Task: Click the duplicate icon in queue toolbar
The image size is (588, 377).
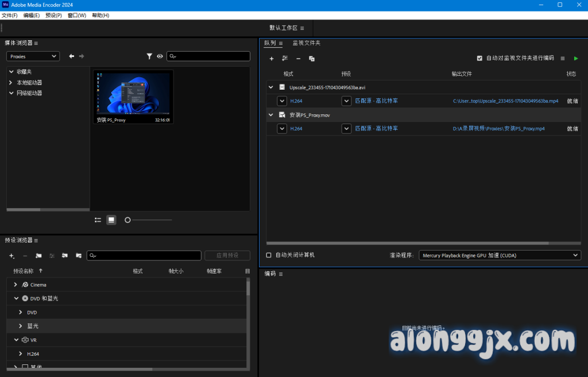Action: (312, 59)
